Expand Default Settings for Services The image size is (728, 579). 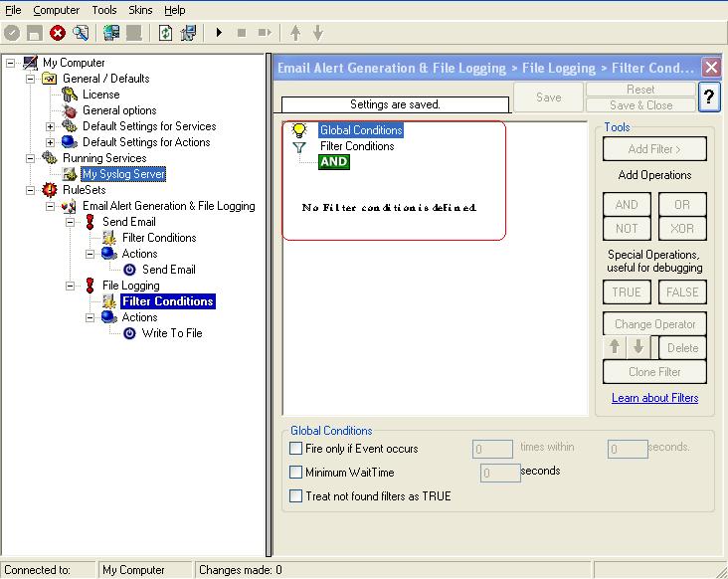pos(50,126)
